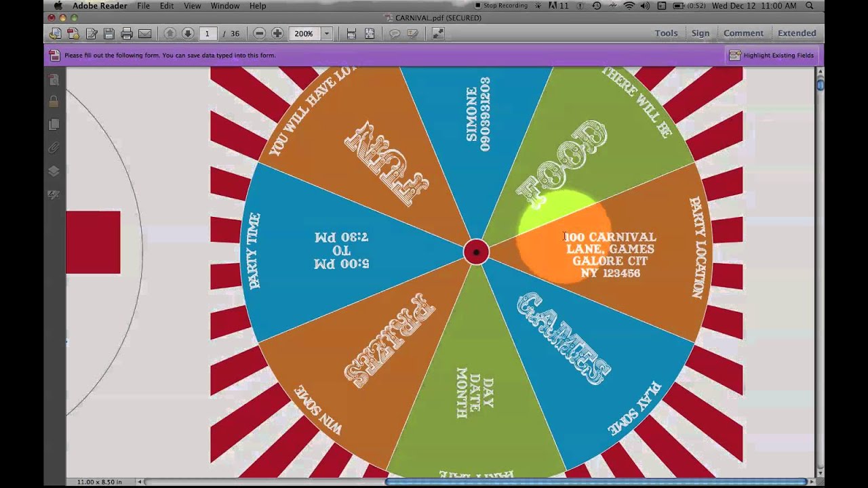Go to the previous page arrow
This screenshot has width=868, height=488.
coord(170,33)
